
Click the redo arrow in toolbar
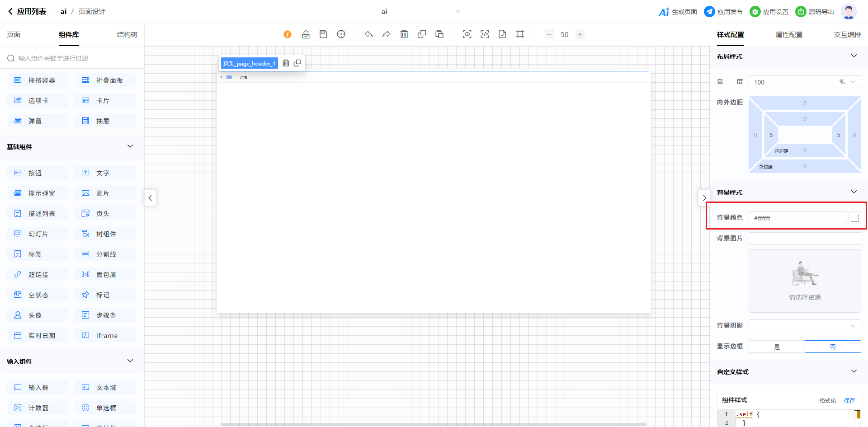click(387, 34)
